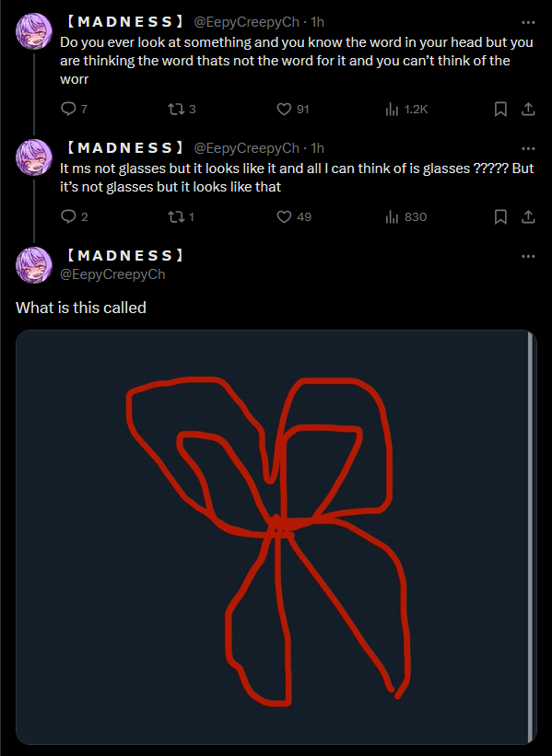The width and height of the screenshot is (552, 756).
Task: View analytics showing 830 views
Action: (x=405, y=217)
